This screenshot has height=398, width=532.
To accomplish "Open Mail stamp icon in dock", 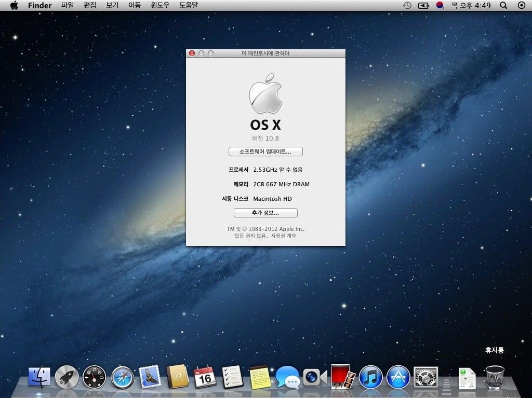I will pos(150,377).
